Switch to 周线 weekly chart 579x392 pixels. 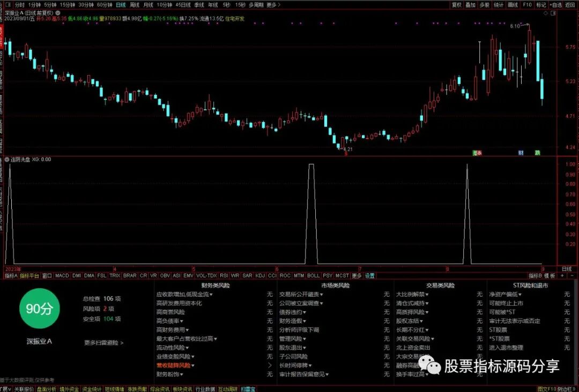click(135, 5)
